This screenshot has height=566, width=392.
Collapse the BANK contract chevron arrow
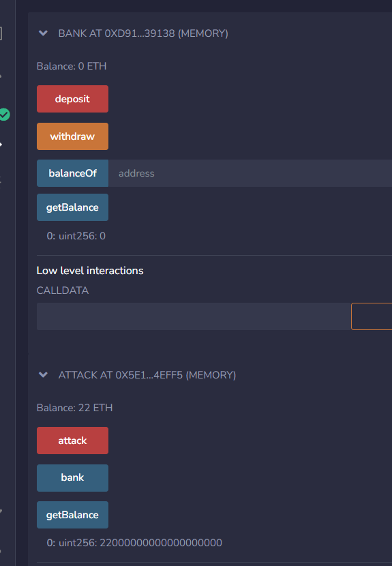43,33
